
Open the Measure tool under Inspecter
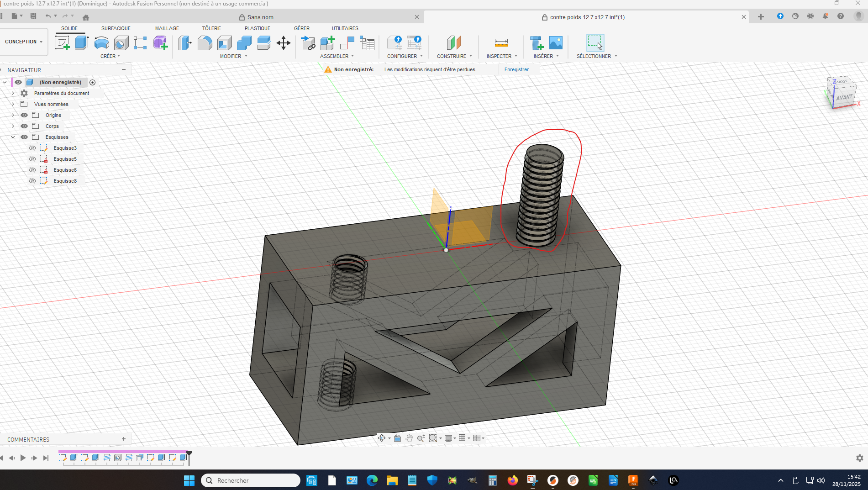501,43
